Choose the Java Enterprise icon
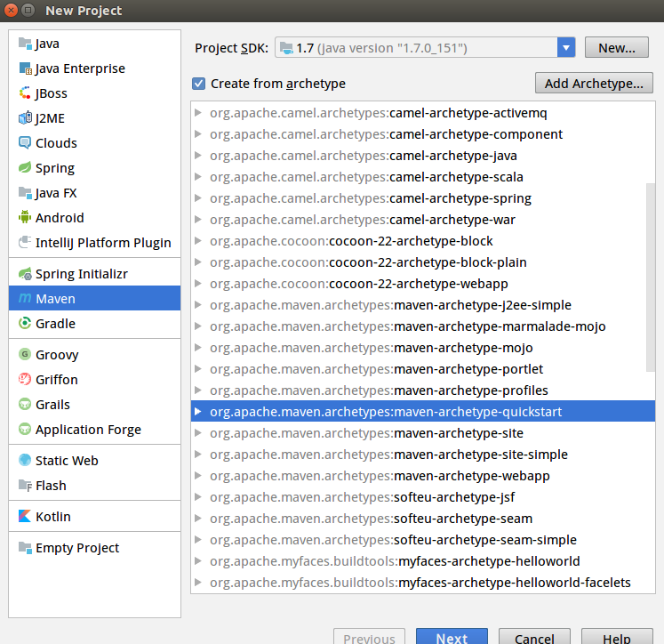 coord(25,68)
